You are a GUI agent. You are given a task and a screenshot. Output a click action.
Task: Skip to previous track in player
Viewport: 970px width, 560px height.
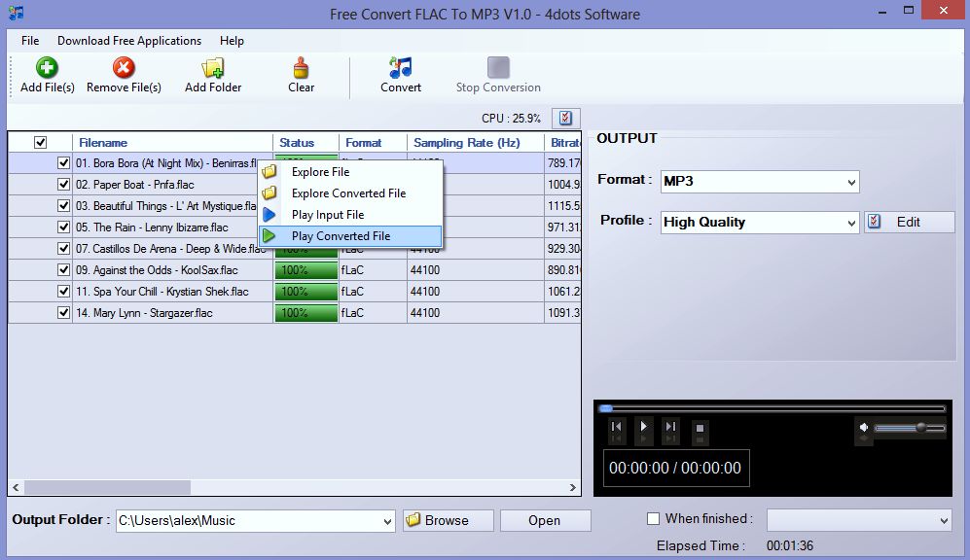pyautogui.click(x=616, y=427)
